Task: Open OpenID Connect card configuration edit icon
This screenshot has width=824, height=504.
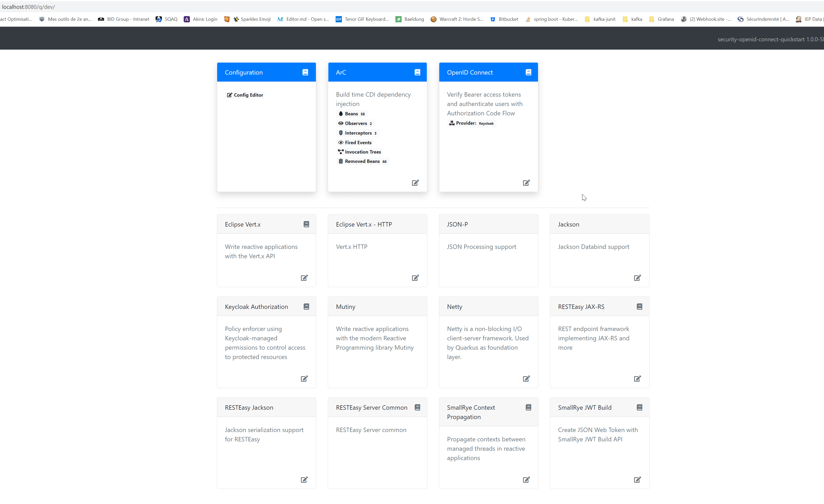Action: pos(526,183)
